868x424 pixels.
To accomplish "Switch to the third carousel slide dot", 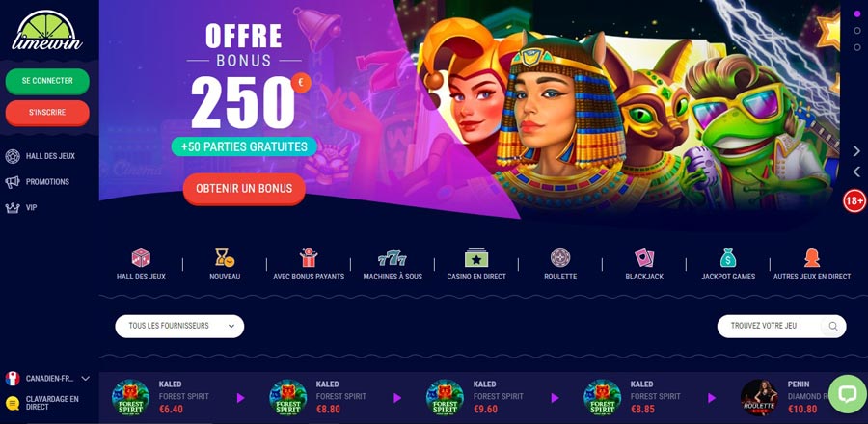I will pyautogui.click(x=857, y=47).
